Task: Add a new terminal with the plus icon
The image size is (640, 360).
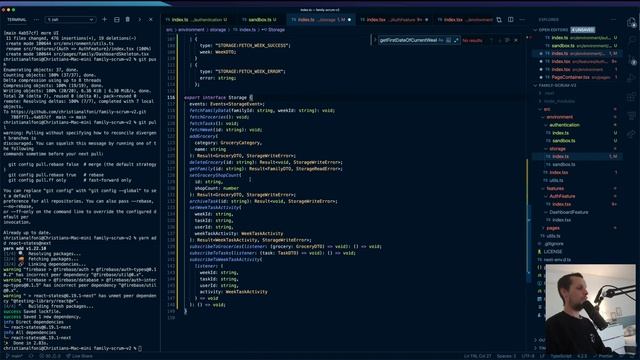Action: [104, 19]
